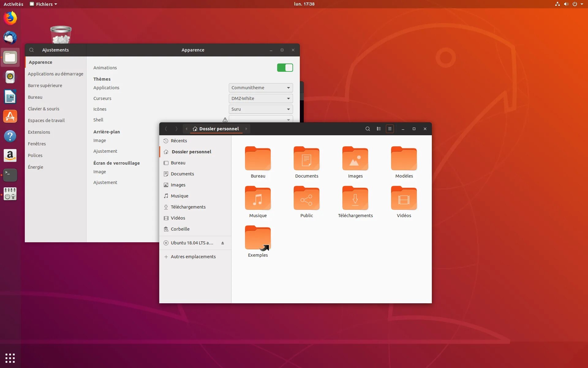
Task: Click Ubuntu 18.04 LTS device entry
Action: [191, 243]
